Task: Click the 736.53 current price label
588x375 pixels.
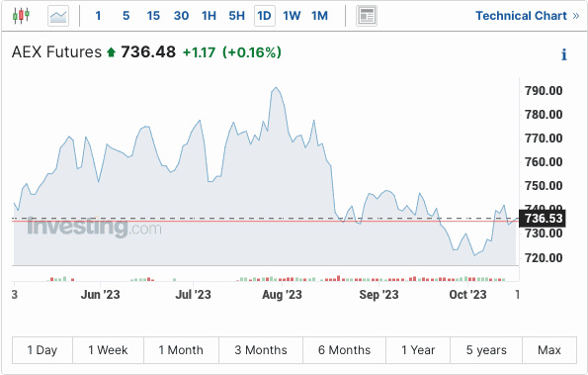Action: pyautogui.click(x=543, y=219)
